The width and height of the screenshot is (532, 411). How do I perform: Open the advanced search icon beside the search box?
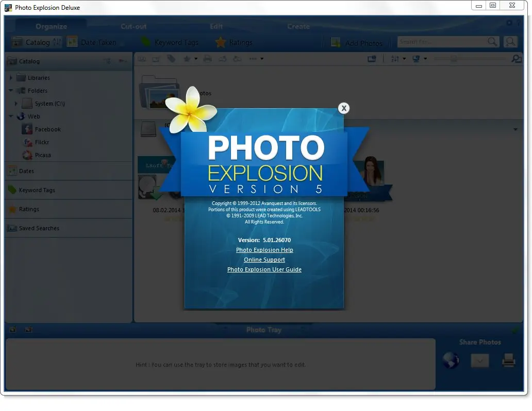510,42
